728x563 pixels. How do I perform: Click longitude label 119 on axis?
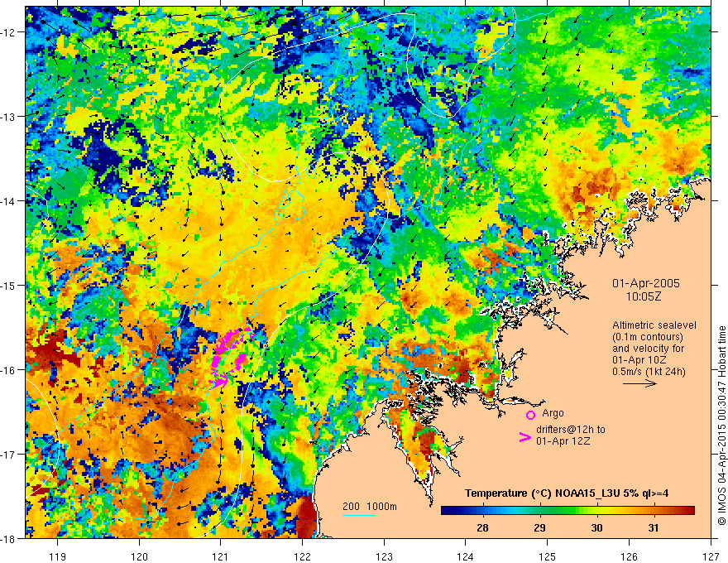58,556
